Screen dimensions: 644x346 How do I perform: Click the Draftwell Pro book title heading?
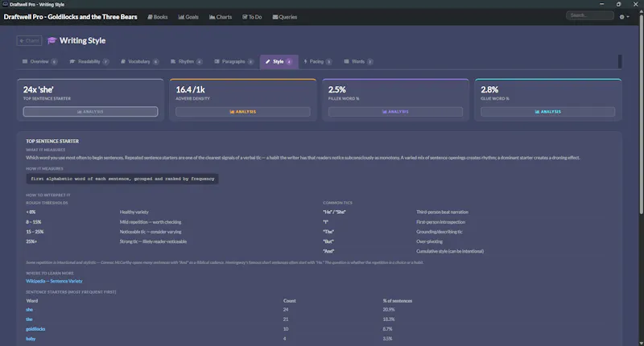click(70, 17)
